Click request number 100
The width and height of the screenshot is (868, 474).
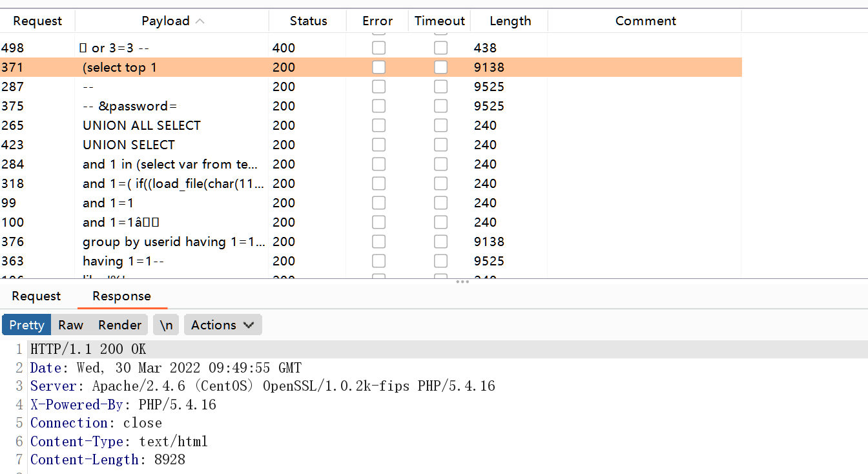12,222
